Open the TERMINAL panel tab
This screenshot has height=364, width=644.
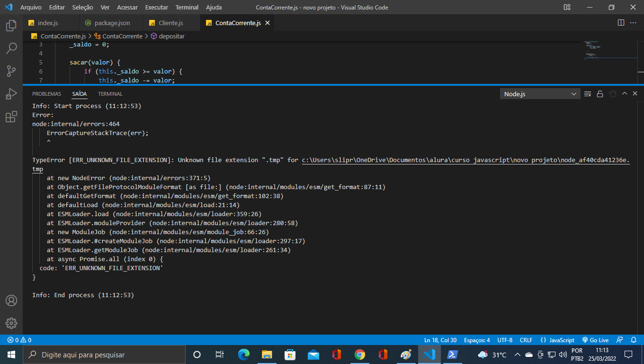coord(110,94)
